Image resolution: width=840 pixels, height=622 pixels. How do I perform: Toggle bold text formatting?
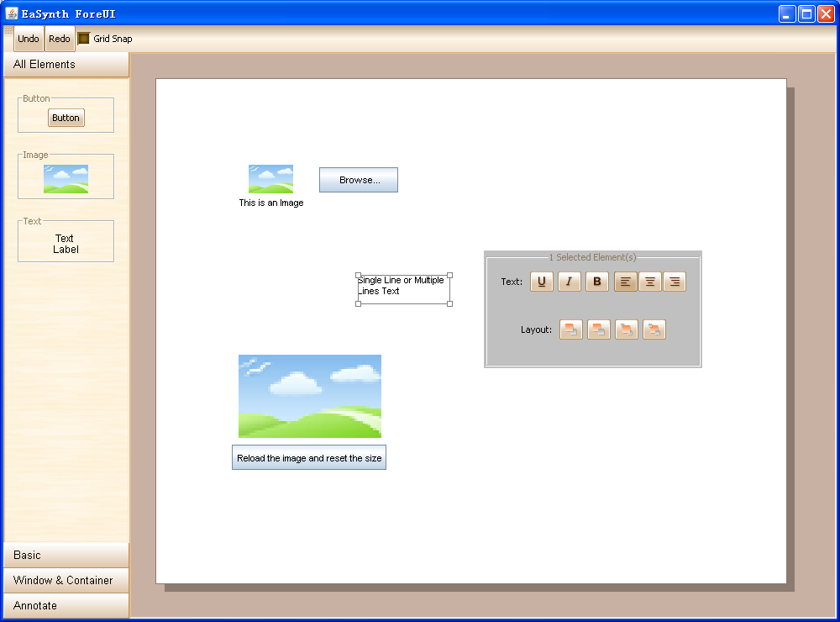(597, 282)
